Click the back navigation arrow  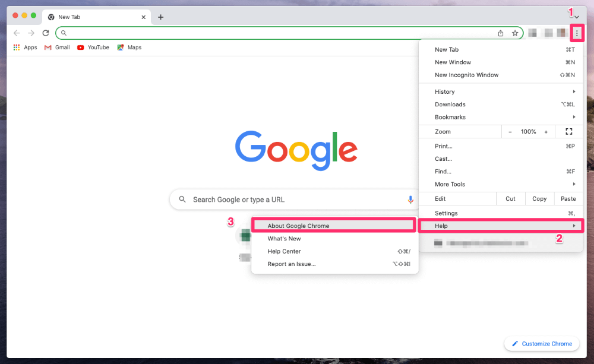[x=17, y=33]
